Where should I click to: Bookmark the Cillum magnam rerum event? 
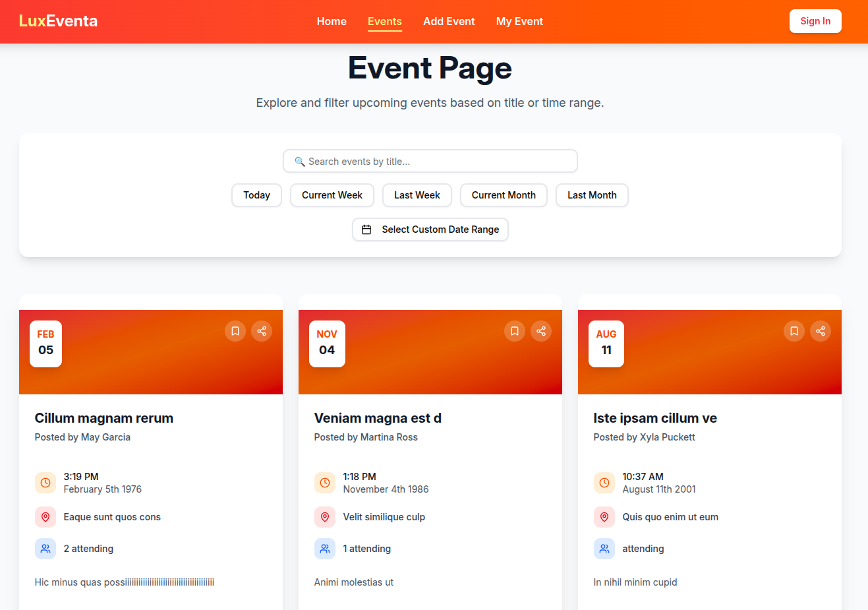coord(235,331)
